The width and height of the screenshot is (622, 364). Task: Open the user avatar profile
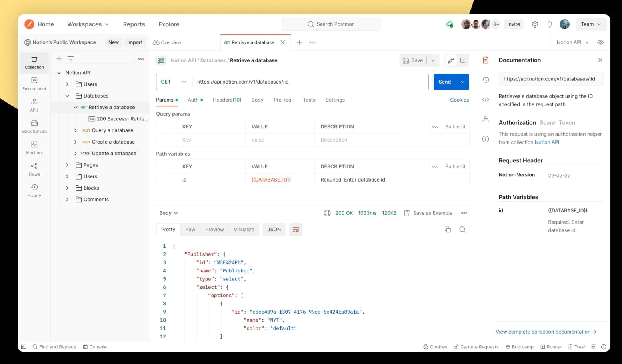pyautogui.click(x=564, y=24)
